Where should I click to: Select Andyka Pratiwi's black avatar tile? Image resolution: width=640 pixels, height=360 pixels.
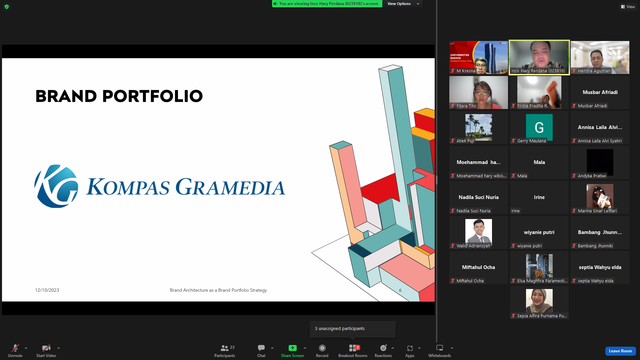pyautogui.click(x=600, y=162)
